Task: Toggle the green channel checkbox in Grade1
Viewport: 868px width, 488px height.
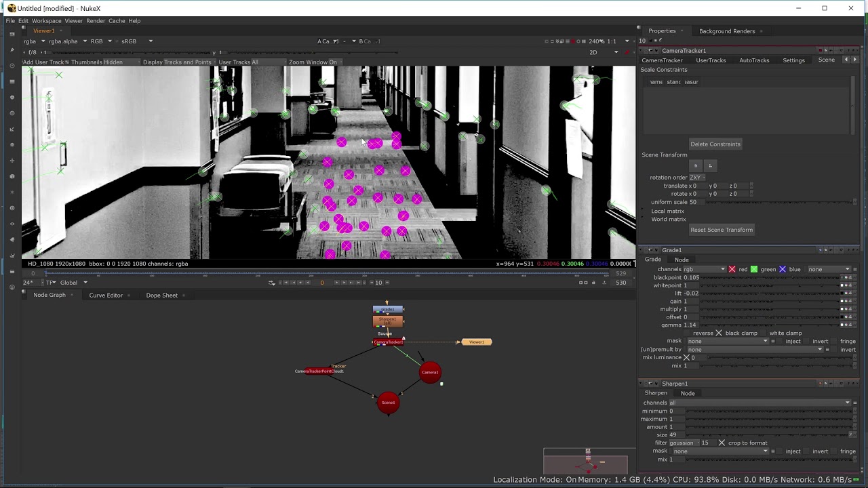Action: 753,269
